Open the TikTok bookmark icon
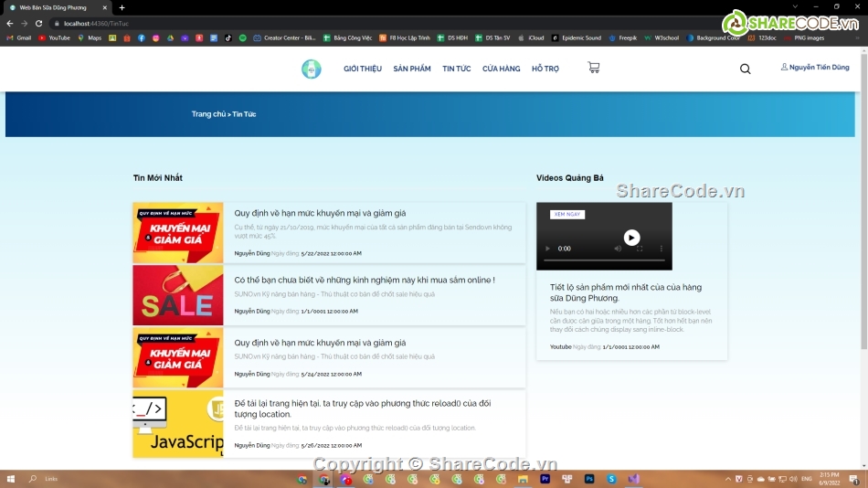This screenshot has width=868, height=488. pyautogui.click(x=228, y=38)
